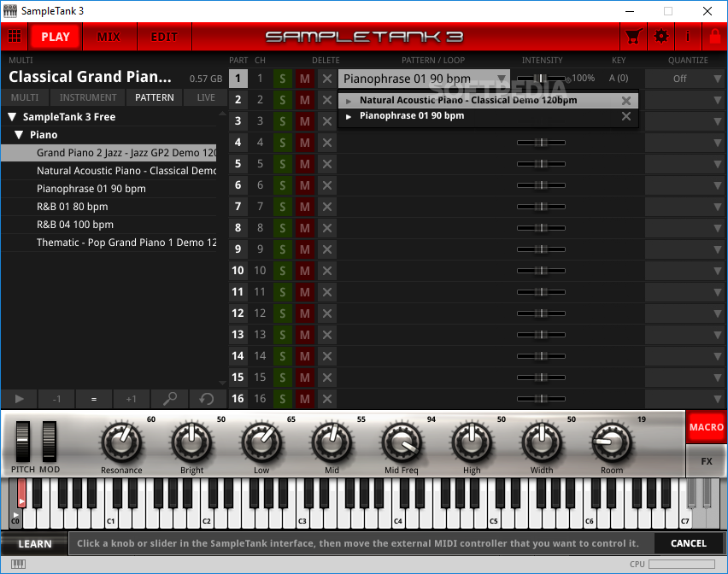Play Pianophrase 01 90 bpm arrow
728x574 pixels.
(349, 116)
